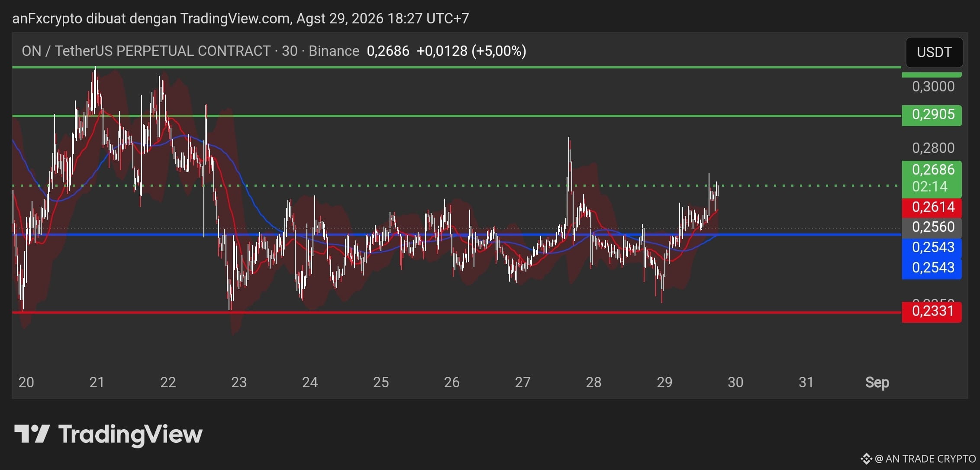Click the 0,2800 price scale value
This screenshot has width=980, height=470.
[x=933, y=148]
